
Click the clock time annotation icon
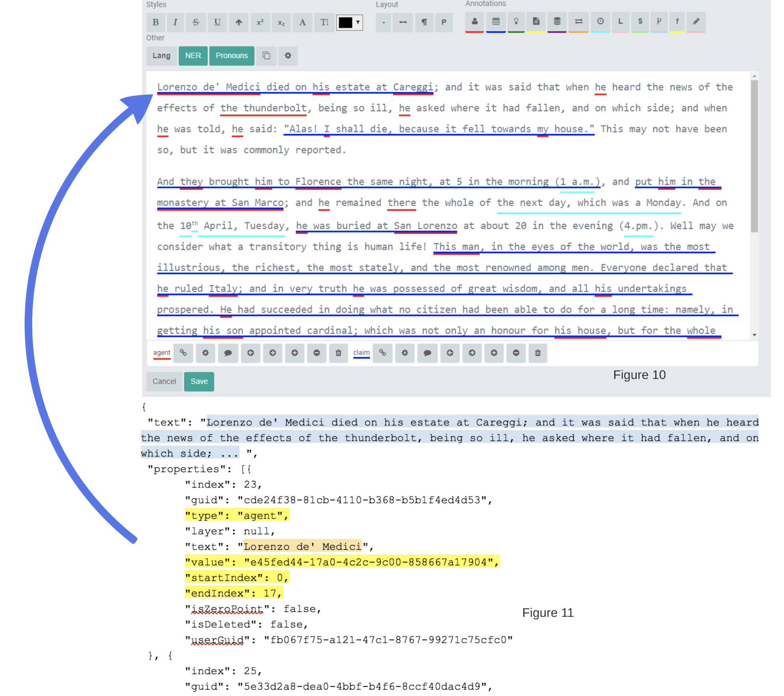600,22
